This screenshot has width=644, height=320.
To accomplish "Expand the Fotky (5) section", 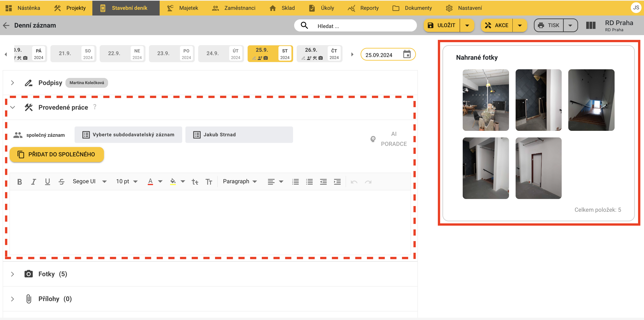I will [13, 274].
